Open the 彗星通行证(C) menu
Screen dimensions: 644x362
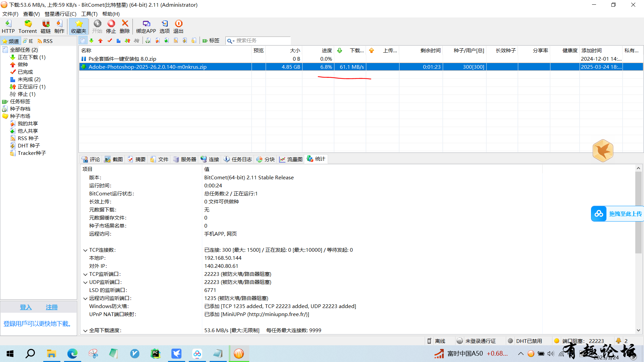[x=60, y=14]
